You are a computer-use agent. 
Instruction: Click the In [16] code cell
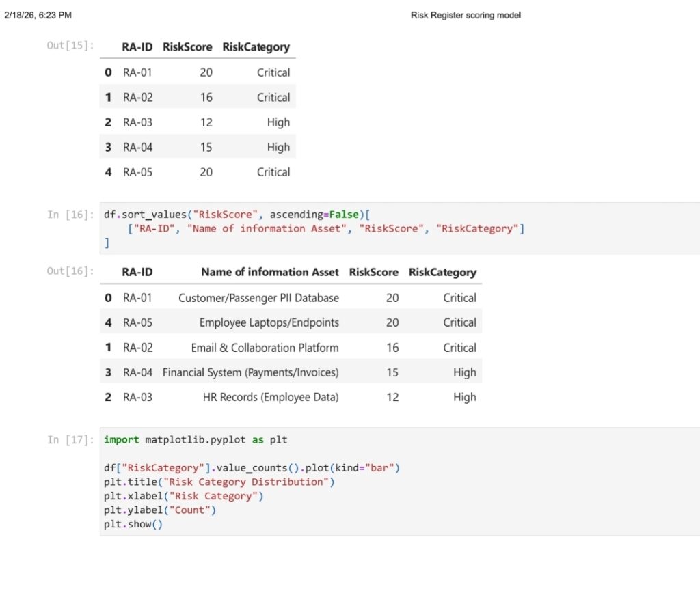pos(399,228)
